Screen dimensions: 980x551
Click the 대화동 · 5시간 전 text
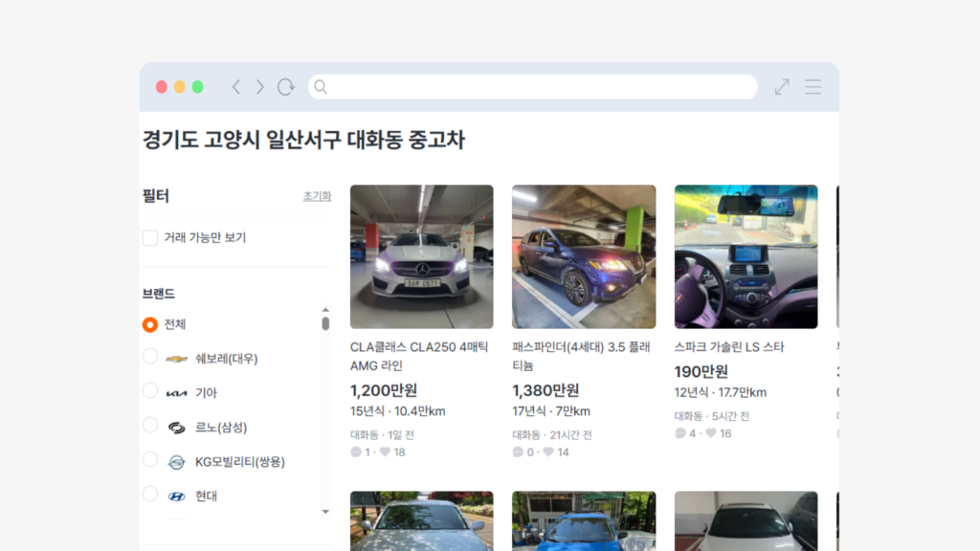pos(712,416)
